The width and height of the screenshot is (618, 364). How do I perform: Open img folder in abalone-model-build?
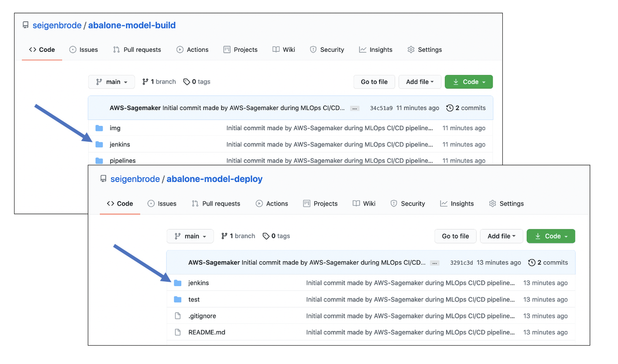tap(115, 128)
